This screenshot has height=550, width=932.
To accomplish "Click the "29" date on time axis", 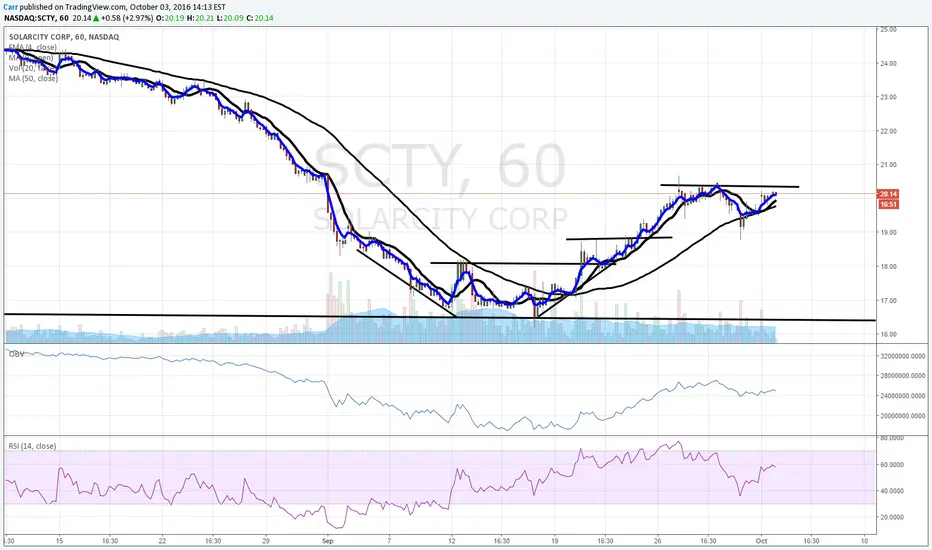I will pyautogui.click(x=266, y=541).
